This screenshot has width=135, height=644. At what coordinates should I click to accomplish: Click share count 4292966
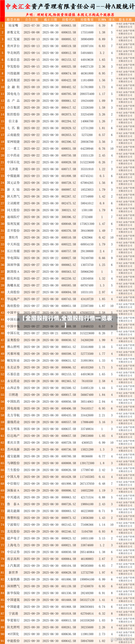point(87,238)
